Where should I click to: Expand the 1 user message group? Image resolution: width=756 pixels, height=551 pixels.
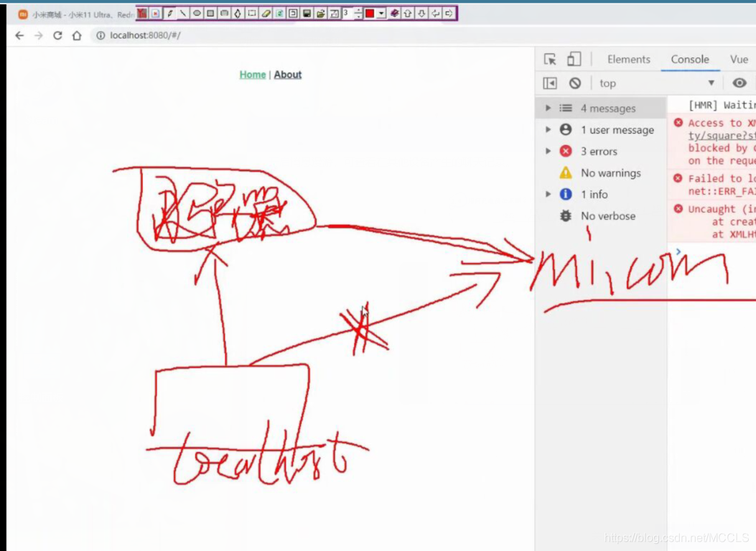pos(548,129)
